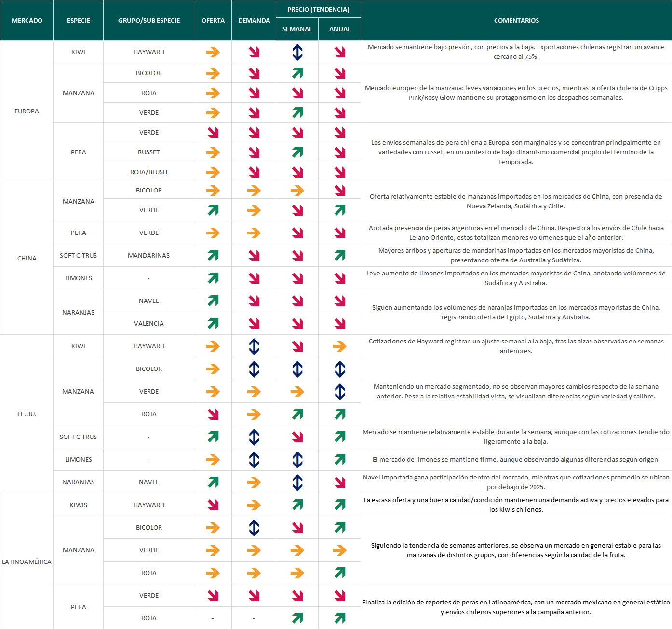Click the EE.UU. Kiwi Hayward demanda up-down arrow
This screenshot has height=630, width=672.
pyautogui.click(x=254, y=346)
